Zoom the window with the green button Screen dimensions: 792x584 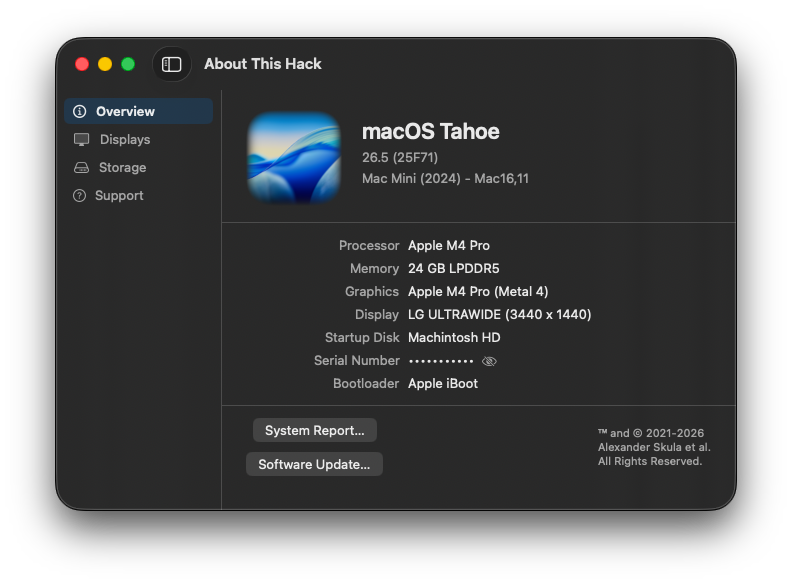[x=128, y=64]
